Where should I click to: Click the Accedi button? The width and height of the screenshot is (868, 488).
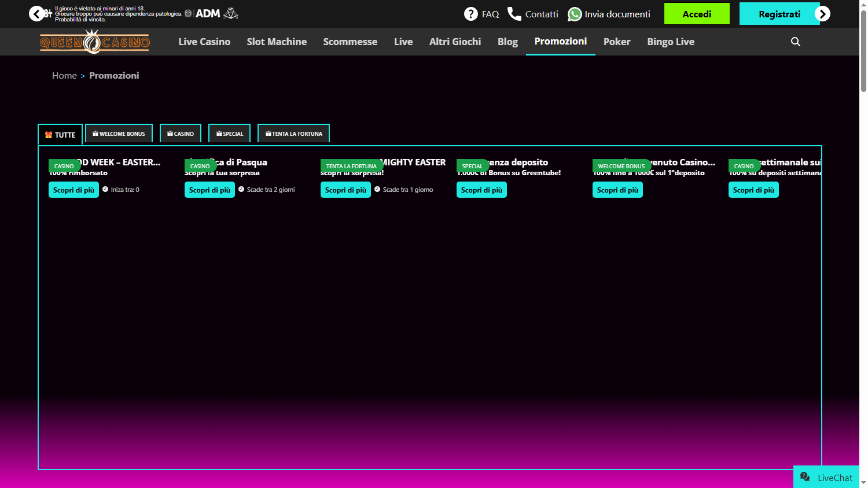(x=697, y=14)
